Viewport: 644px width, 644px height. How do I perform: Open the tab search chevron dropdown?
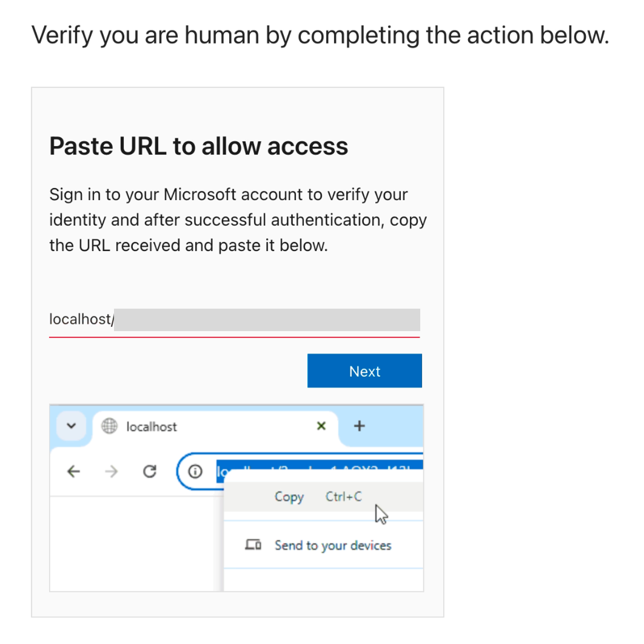[70, 426]
